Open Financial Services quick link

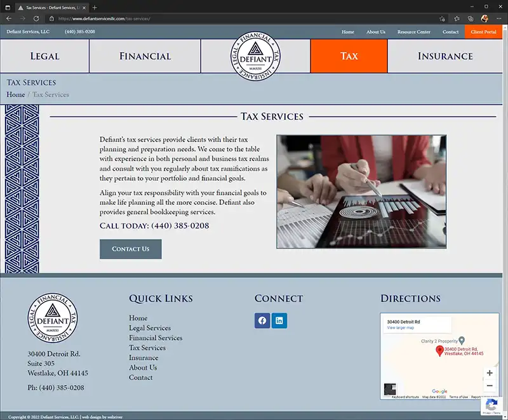tap(156, 338)
